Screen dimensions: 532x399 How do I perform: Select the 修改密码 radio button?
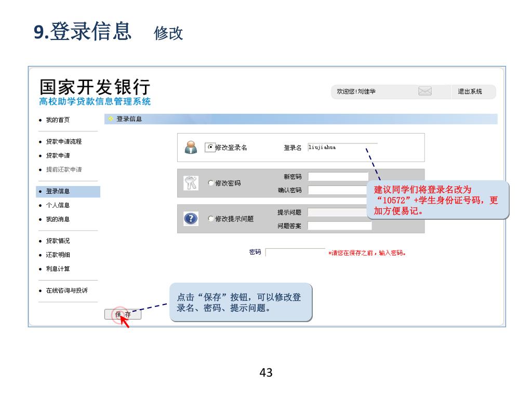(x=210, y=183)
